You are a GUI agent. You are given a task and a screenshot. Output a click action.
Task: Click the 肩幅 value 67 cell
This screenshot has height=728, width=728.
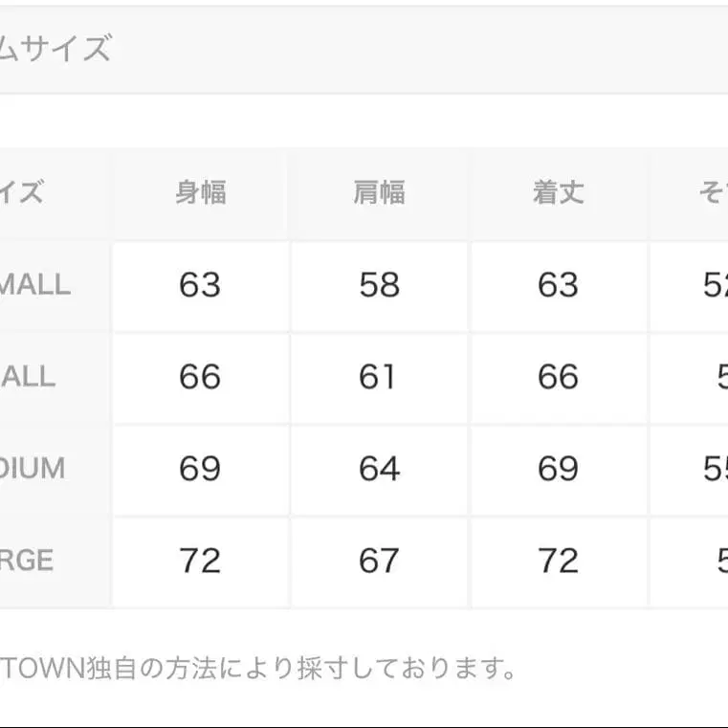pyautogui.click(x=379, y=561)
